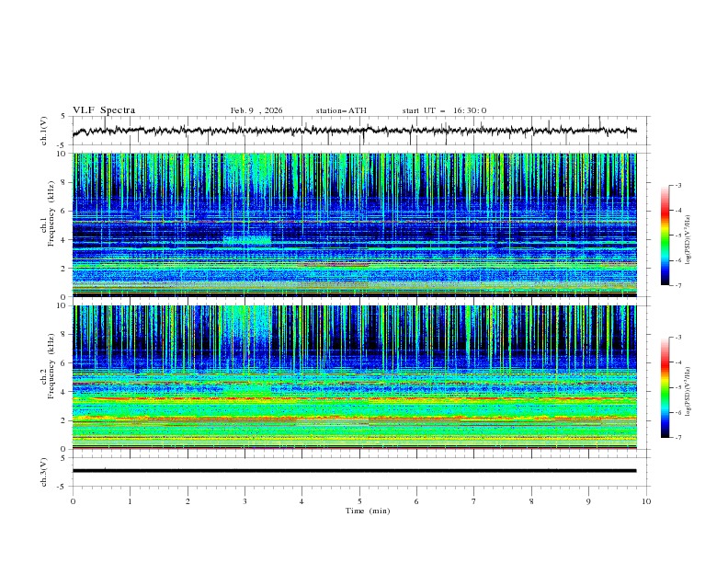Click the ch.1 PSD color bar
The image size is (728, 563).
665,236
